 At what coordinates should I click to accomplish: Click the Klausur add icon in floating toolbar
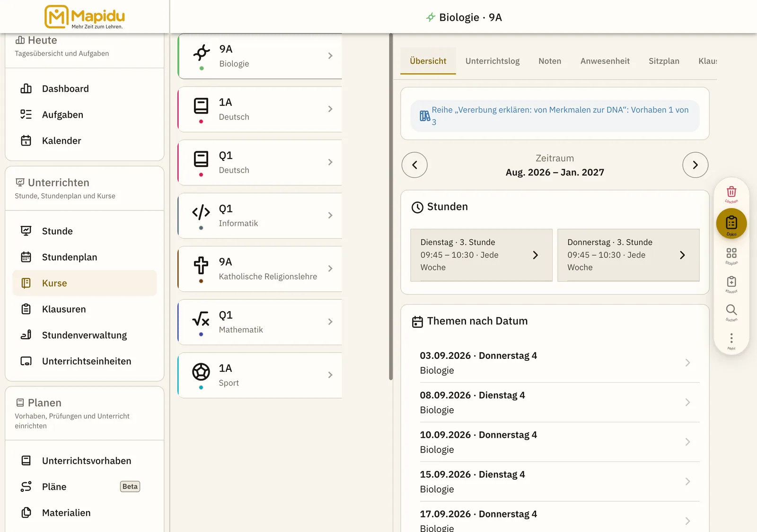click(731, 284)
